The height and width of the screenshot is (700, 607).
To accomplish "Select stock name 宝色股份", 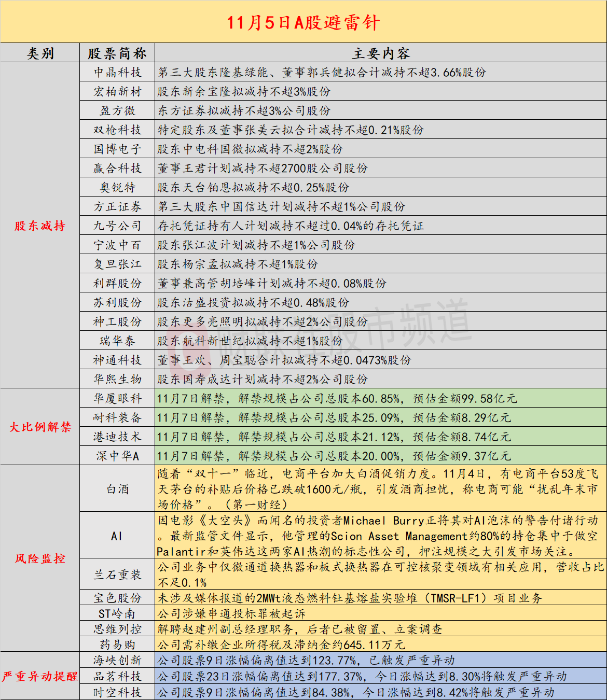I will tap(117, 598).
